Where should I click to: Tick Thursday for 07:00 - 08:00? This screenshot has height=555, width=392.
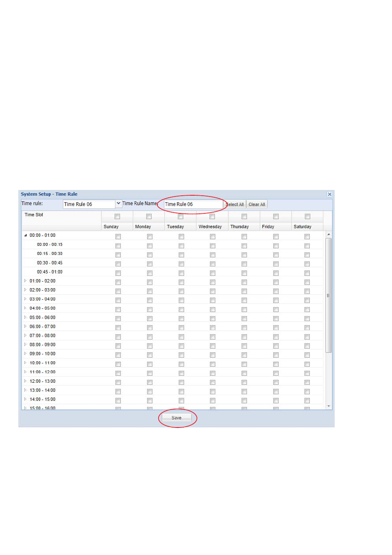[244, 337]
